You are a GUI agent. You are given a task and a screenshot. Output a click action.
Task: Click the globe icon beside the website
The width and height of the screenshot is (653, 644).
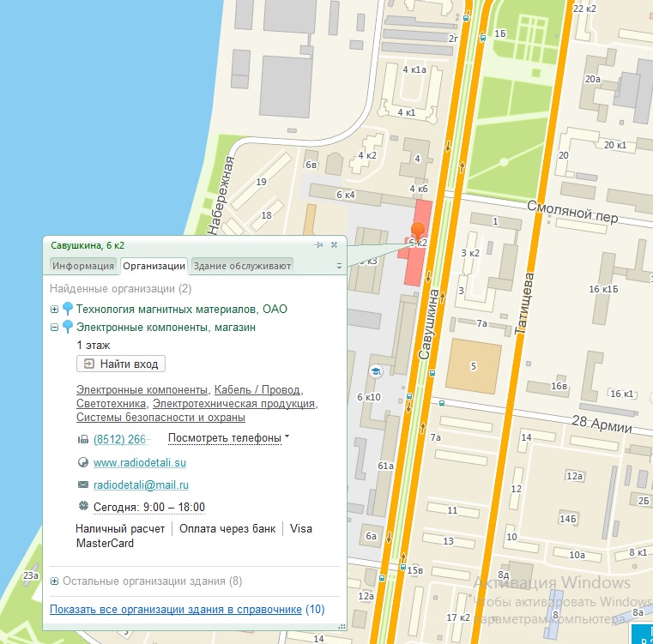tap(83, 462)
